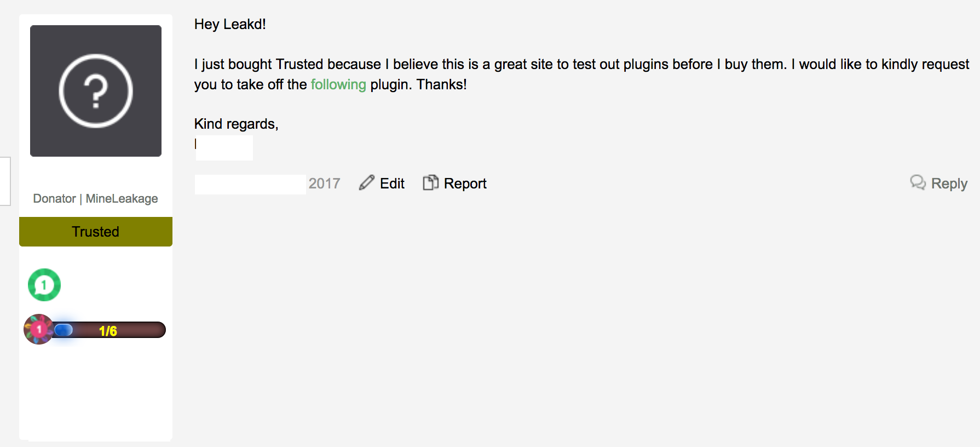Click the Edit text link

click(x=392, y=184)
